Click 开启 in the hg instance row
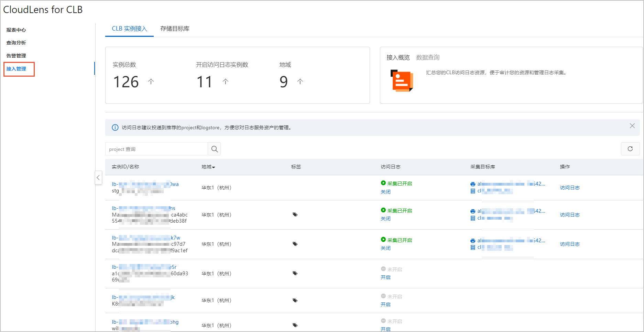The width and height of the screenshot is (644, 332). [x=385, y=329]
